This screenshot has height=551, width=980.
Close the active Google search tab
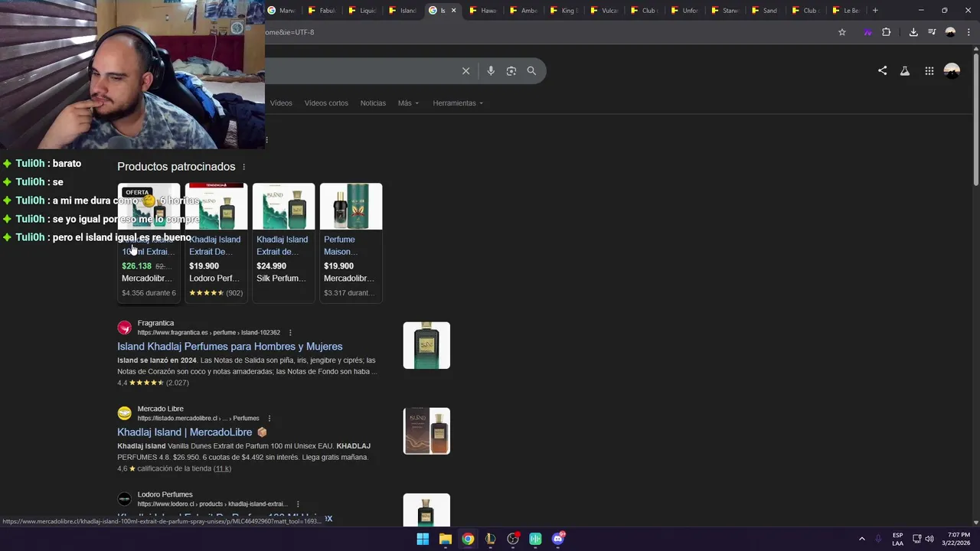point(453,11)
